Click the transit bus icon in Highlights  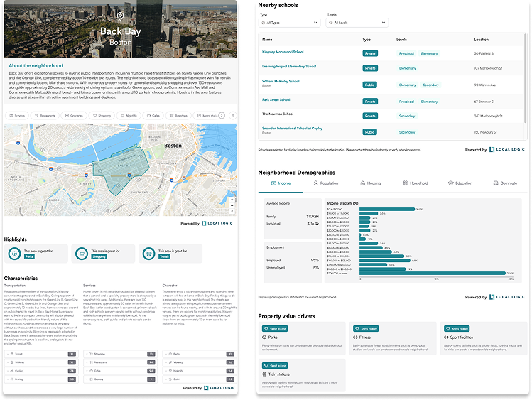149,253
